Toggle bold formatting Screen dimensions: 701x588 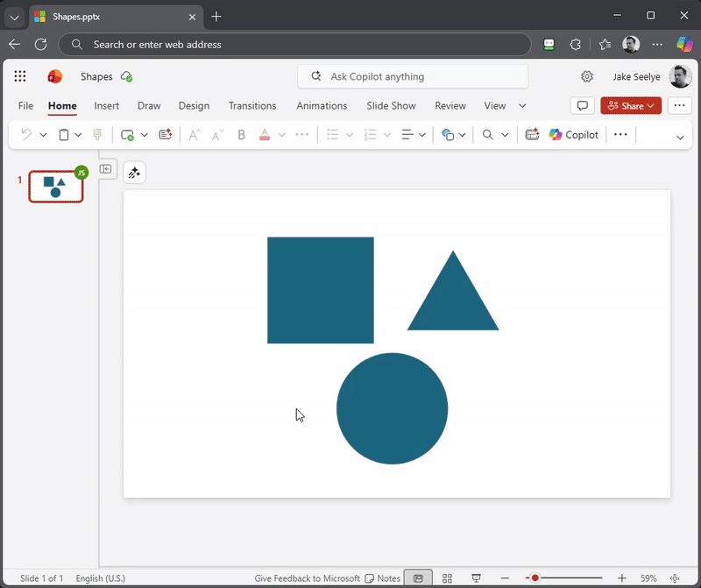click(241, 135)
